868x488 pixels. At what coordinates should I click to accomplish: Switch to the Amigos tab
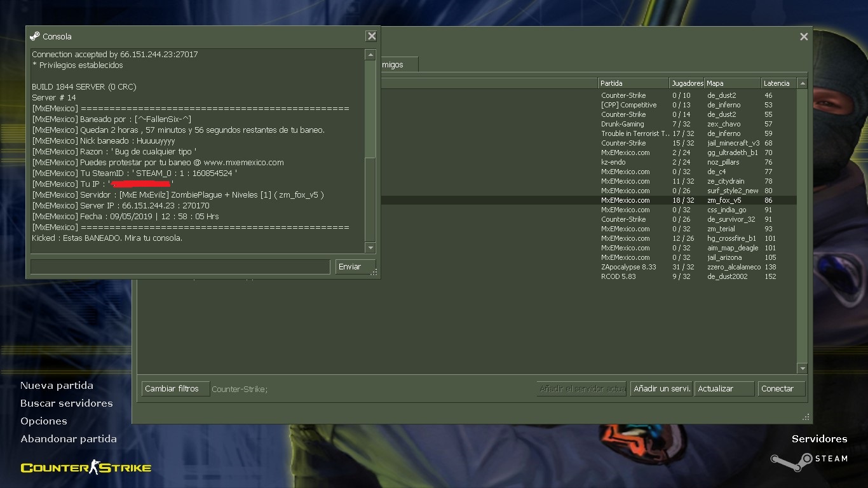(399, 65)
